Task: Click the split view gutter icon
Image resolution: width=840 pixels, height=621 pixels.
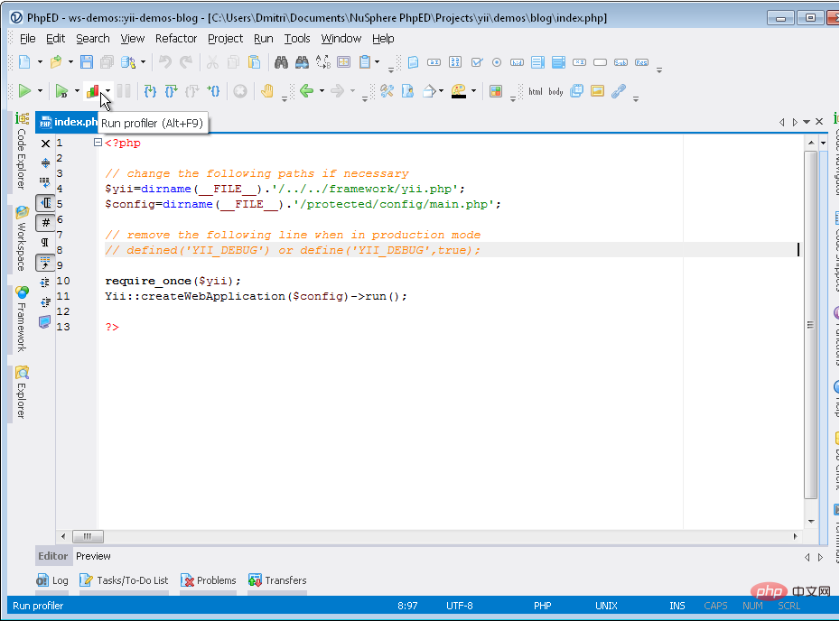Action: click(x=45, y=162)
